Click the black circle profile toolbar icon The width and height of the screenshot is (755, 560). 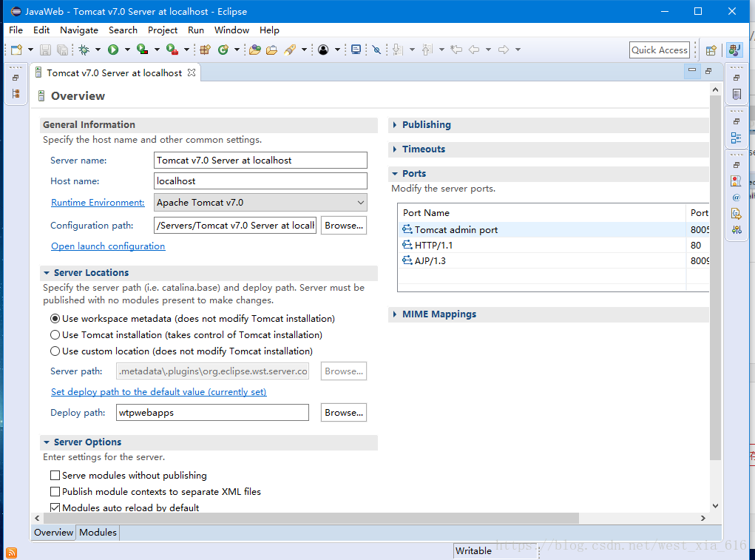click(x=323, y=50)
